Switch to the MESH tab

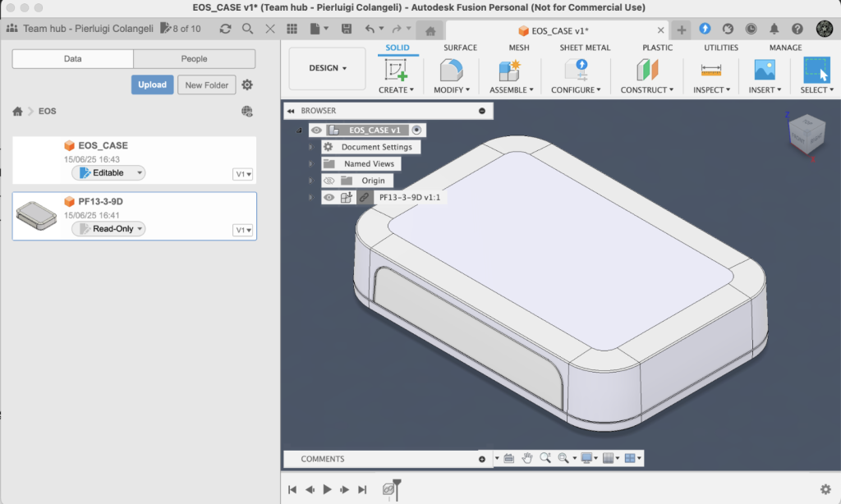[x=519, y=48]
